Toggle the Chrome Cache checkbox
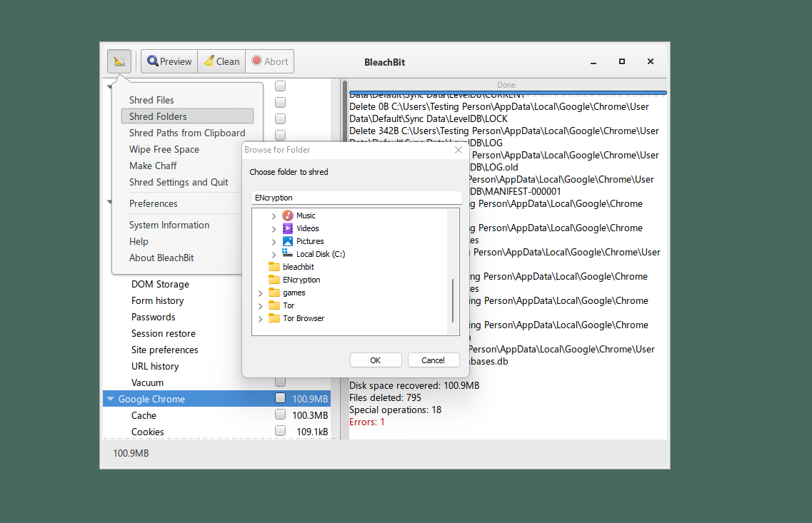812x523 pixels. [280, 415]
